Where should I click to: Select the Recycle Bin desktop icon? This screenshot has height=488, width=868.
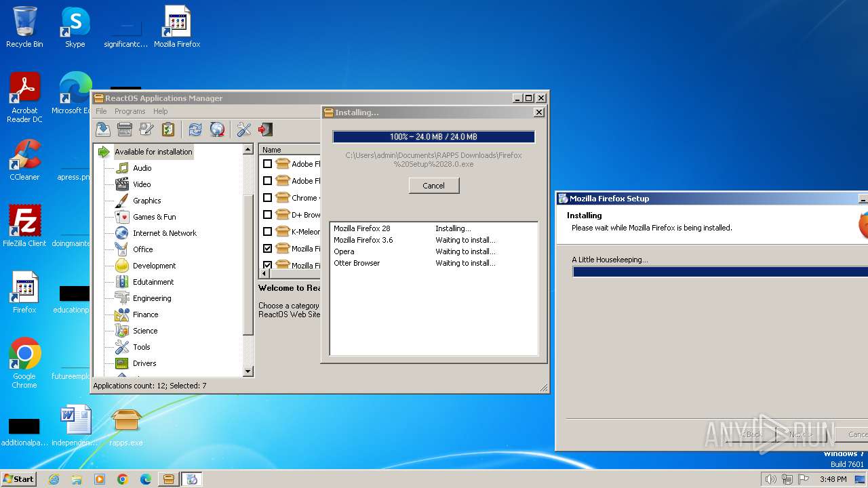pyautogui.click(x=24, y=28)
